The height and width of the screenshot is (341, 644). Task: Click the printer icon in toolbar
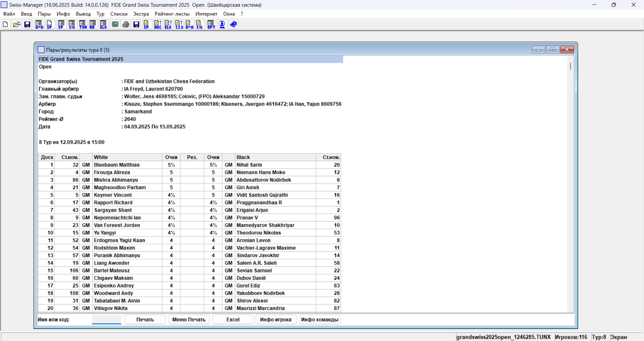point(126,25)
